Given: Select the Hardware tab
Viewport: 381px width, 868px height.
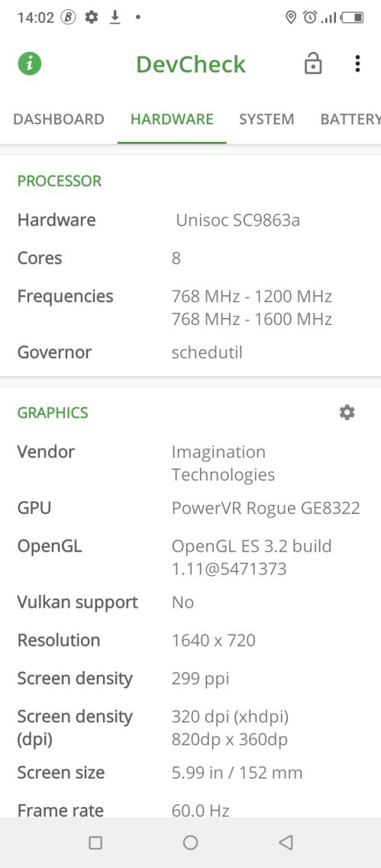Looking at the screenshot, I should click(172, 119).
